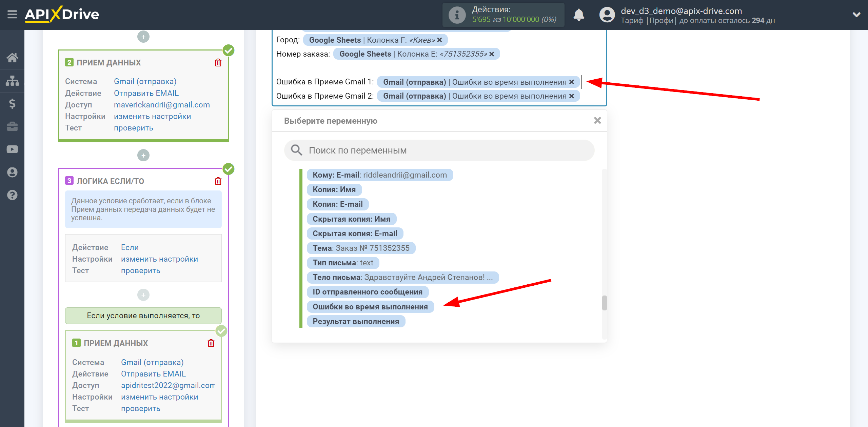Close the Выберите переменную panel
This screenshot has height=427, width=868.
[x=597, y=120]
